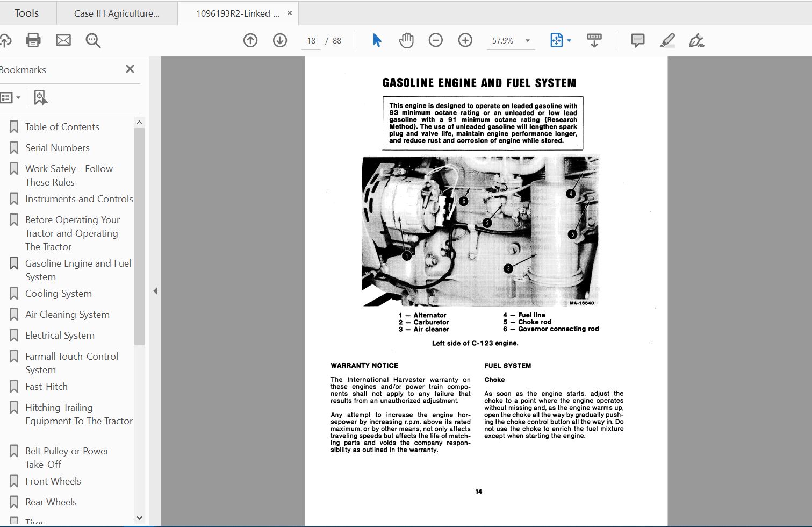Open Gasoline Engine and Fuel System bookmark

tap(78, 270)
